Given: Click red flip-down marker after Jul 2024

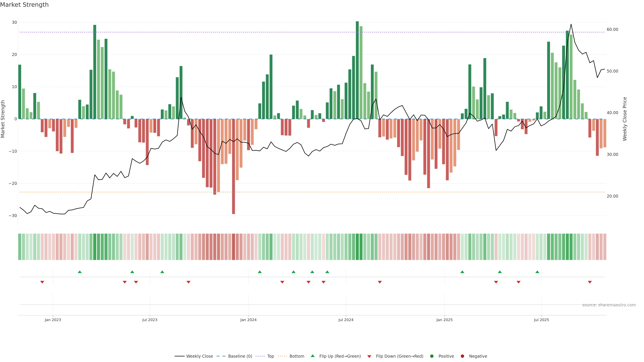Looking at the screenshot, I should coord(380,282).
